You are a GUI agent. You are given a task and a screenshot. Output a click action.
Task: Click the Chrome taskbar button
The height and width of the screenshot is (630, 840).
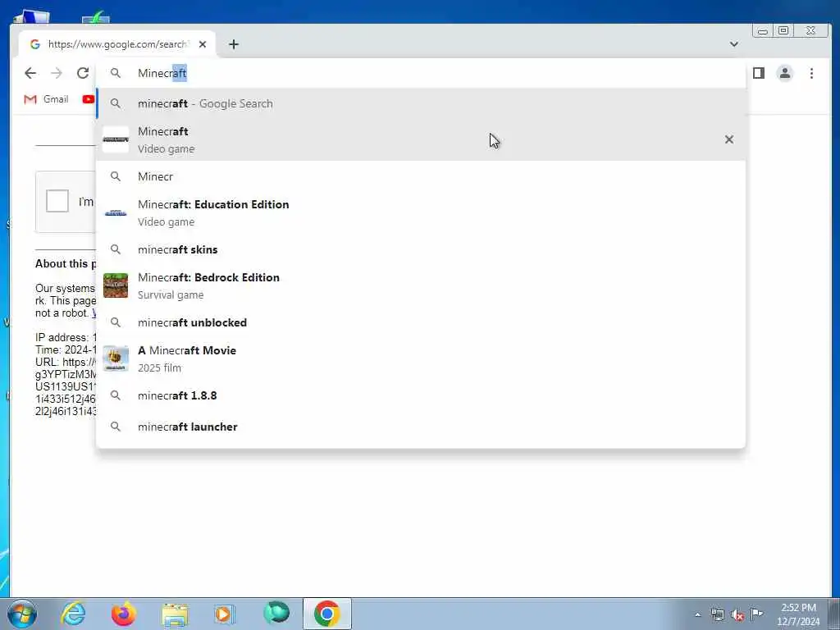[326, 614]
